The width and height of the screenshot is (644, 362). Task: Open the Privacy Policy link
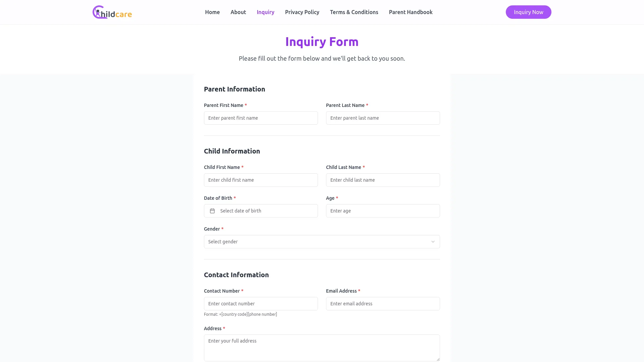302,12
